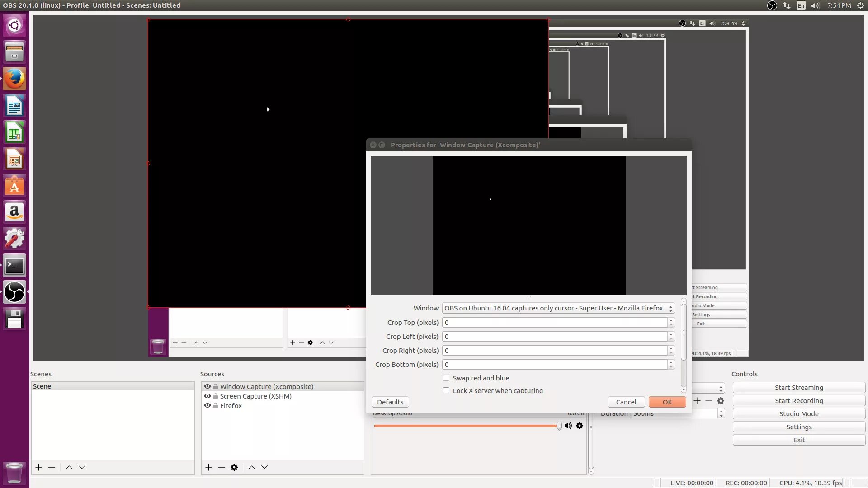
Task: Click the terminal application in Ubuntu dock
Action: [14, 265]
